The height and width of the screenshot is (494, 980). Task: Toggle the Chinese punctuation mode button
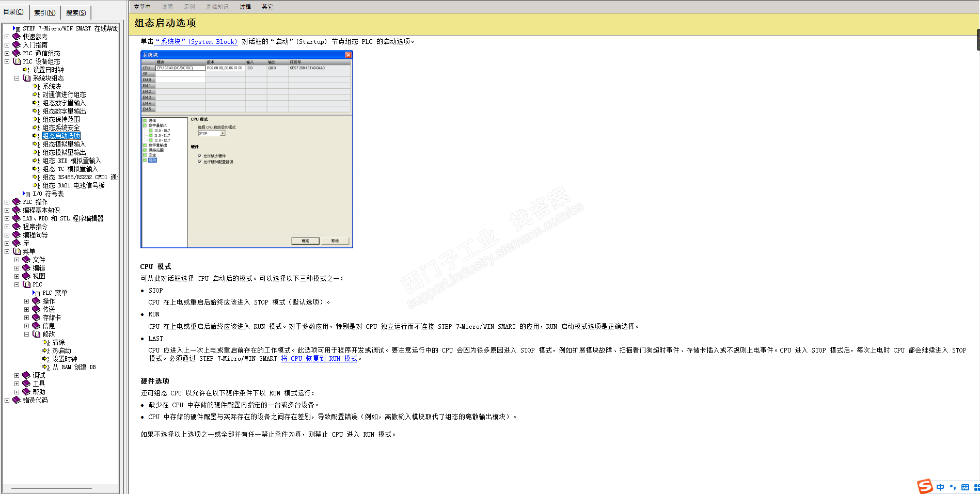(953, 487)
